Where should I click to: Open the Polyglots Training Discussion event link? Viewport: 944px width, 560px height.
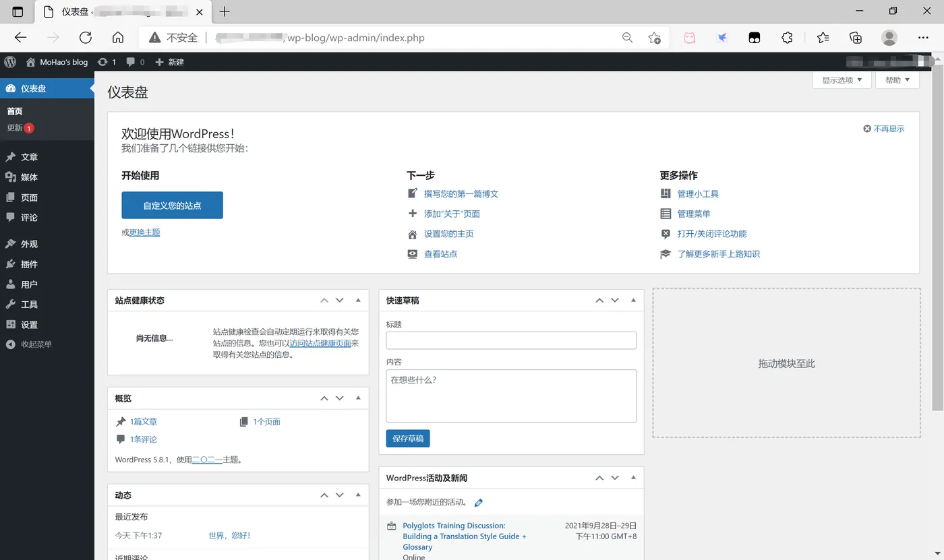465,536
